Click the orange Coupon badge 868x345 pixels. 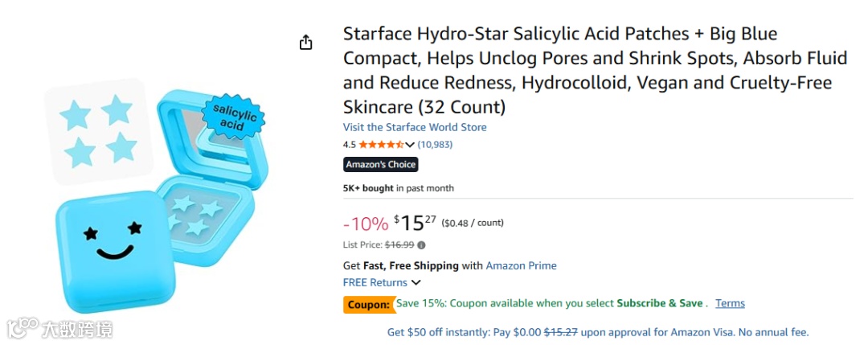click(x=368, y=304)
